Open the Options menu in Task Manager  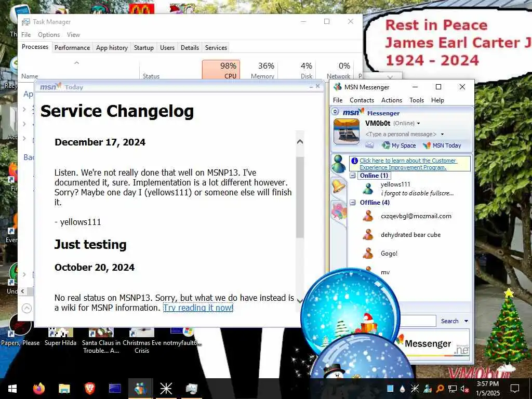(x=49, y=35)
